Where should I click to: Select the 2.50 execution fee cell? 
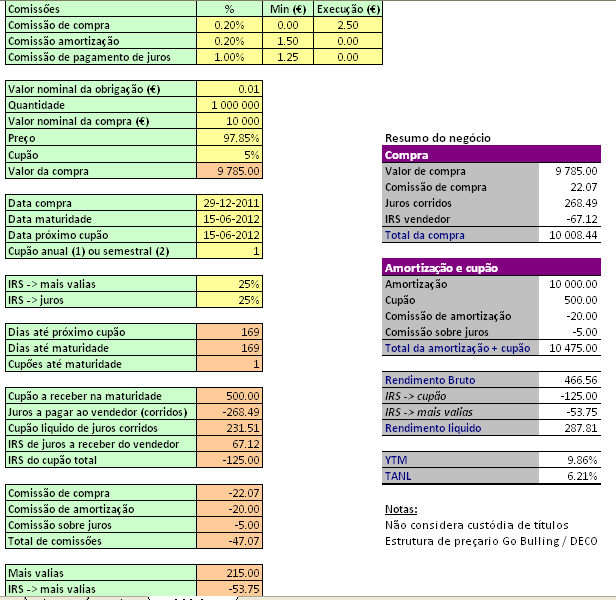click(x=348, y=25)
